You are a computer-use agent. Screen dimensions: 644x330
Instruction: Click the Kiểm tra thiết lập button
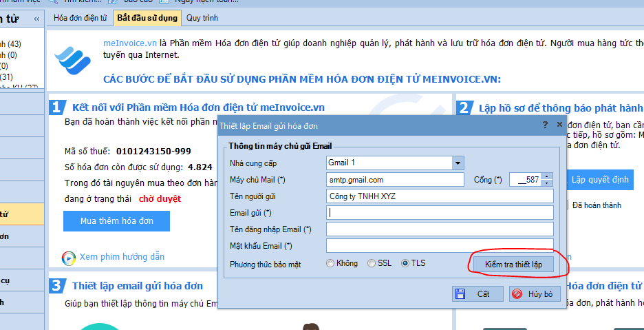click(x=513, y=265)
